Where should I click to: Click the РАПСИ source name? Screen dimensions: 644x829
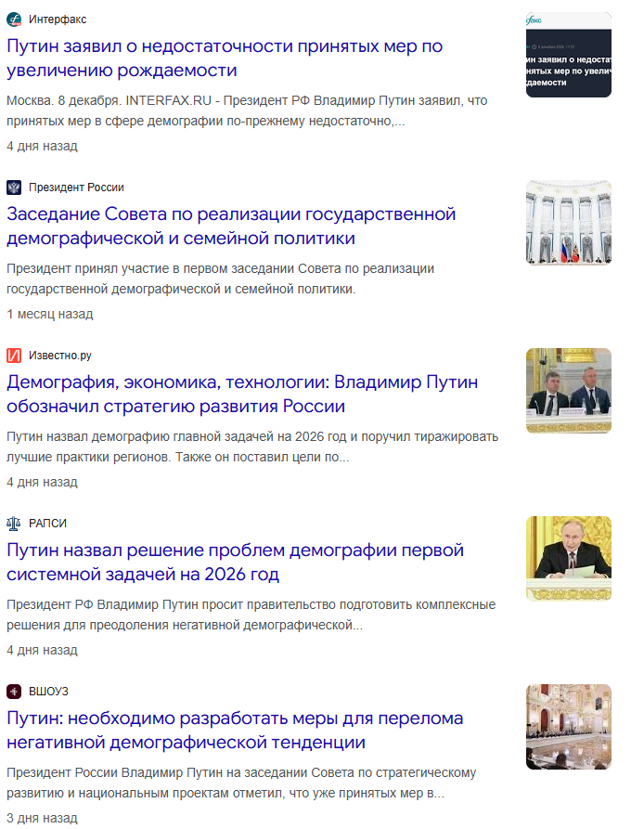pos(47,524)
